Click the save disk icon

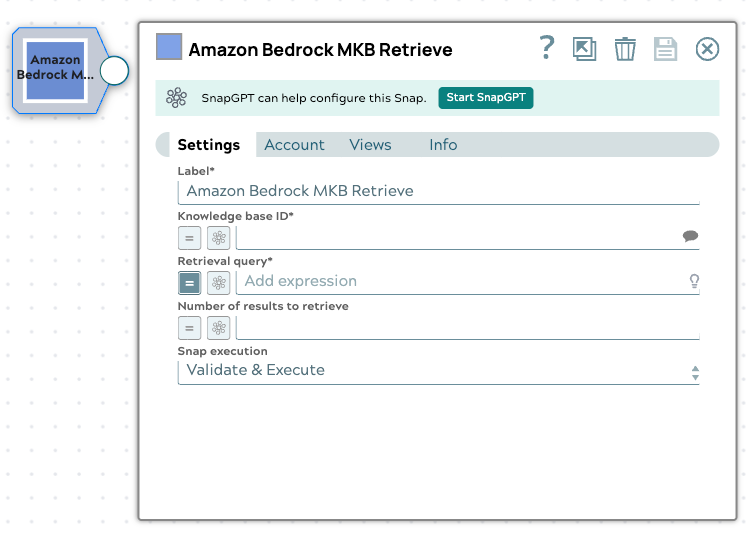click(665, 49)
